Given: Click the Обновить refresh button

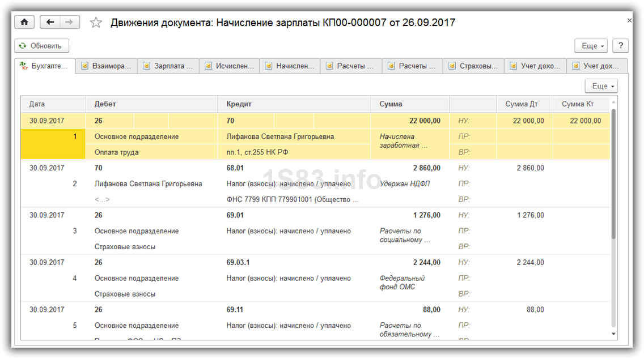Looking at the screenshot, I should click(41, 45).
